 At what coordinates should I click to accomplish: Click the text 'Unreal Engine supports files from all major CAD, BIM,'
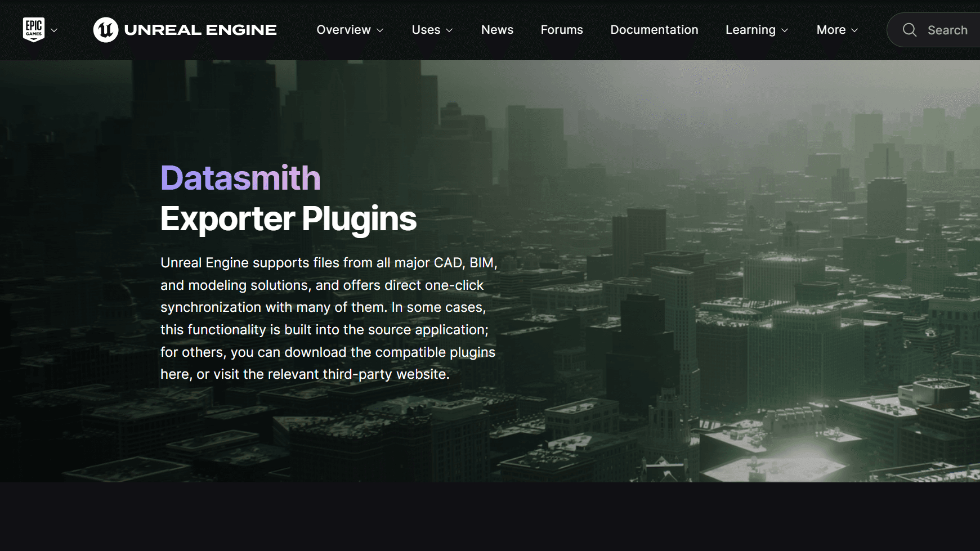tap(329, 263)
